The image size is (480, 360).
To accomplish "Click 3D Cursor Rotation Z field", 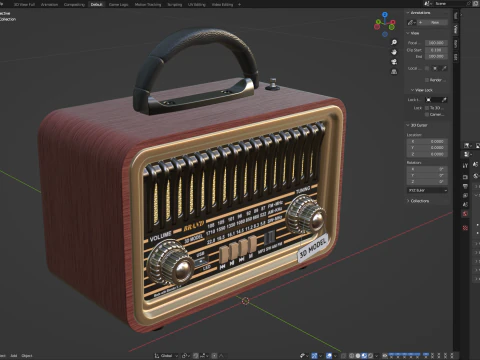I will pos(427,182).
